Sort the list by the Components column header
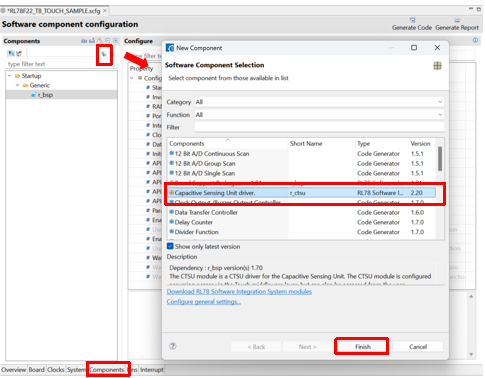Viewport: 485px width, 378px height. pos(228,144)
